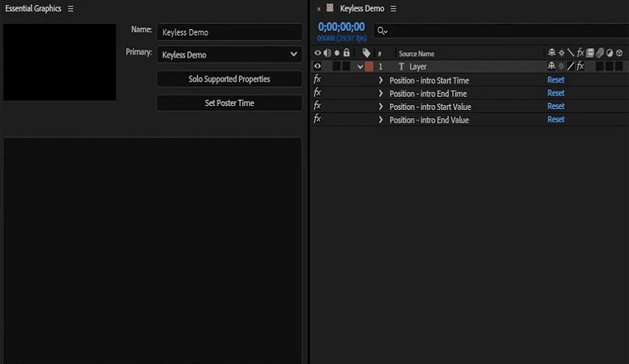Screen dimensions: 629x364
Task: Click the black poster frame thumbnail
Action: (x=59, y=62)
